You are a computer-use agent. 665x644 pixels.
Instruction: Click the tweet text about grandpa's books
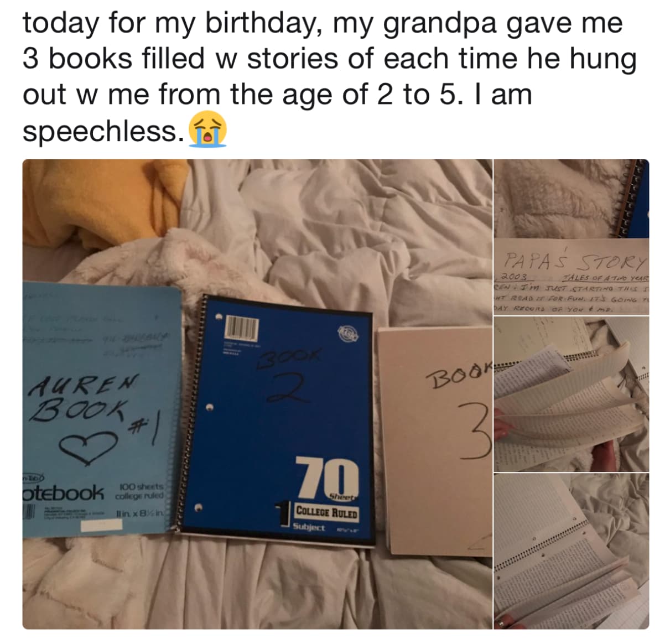click(330, 76)
